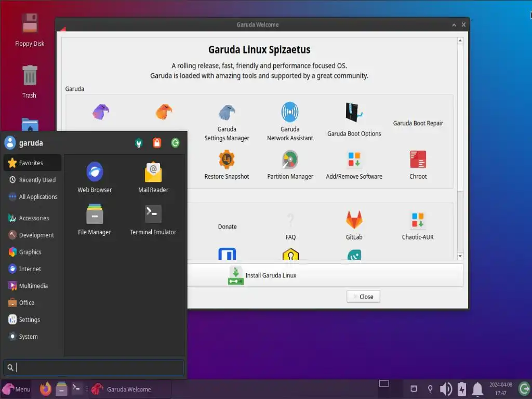Launch Terminal Emulator from menu
The image size is (532, 399).
(x=153, y=220)
